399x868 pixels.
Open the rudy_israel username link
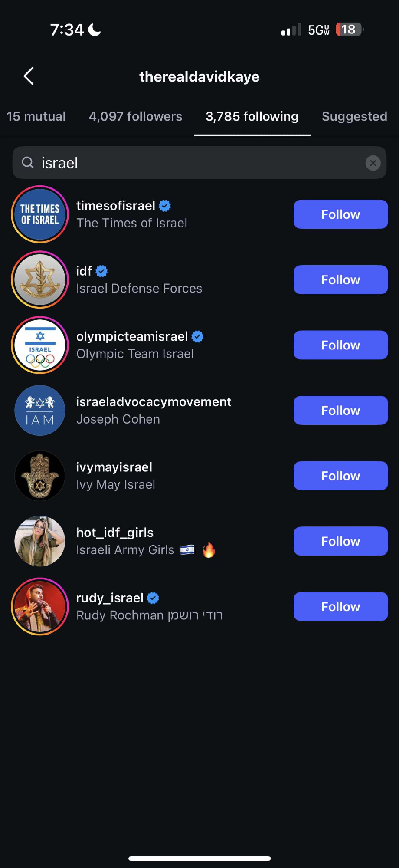(x=110, y=598)
